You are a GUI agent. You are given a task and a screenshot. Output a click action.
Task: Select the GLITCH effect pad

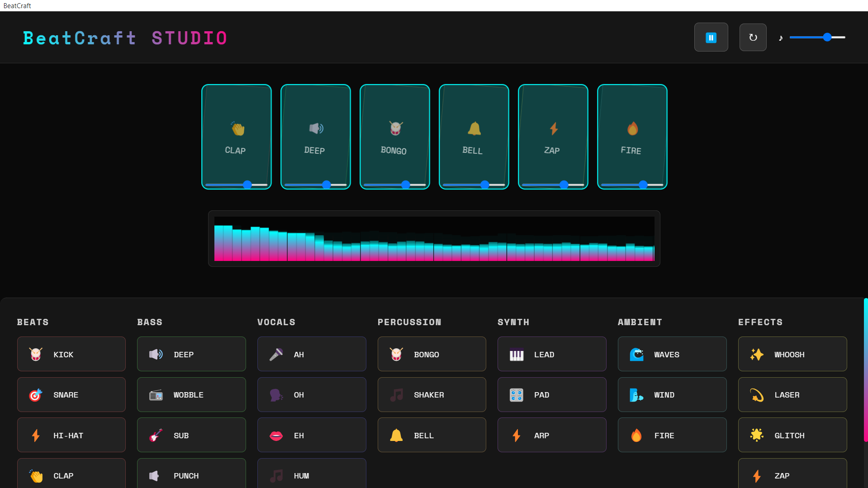pyautogui.click(x=792, y=435)
